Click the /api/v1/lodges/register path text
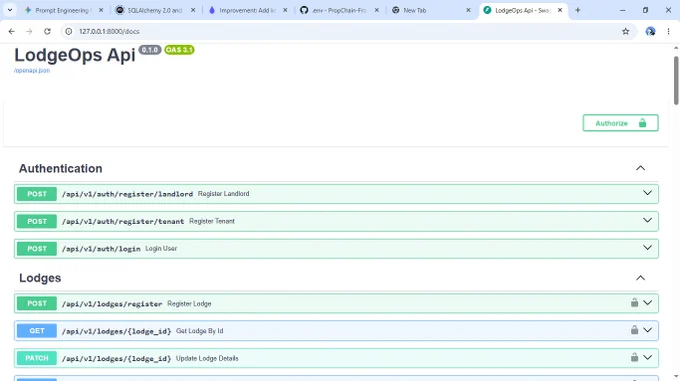 [112, 304]
